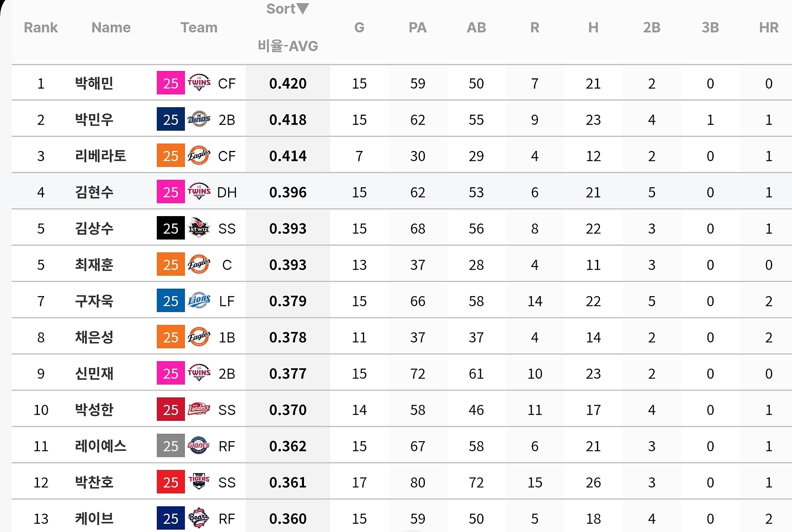
Task: Click orange 25 season badge for 채은성
Action: 170,337
